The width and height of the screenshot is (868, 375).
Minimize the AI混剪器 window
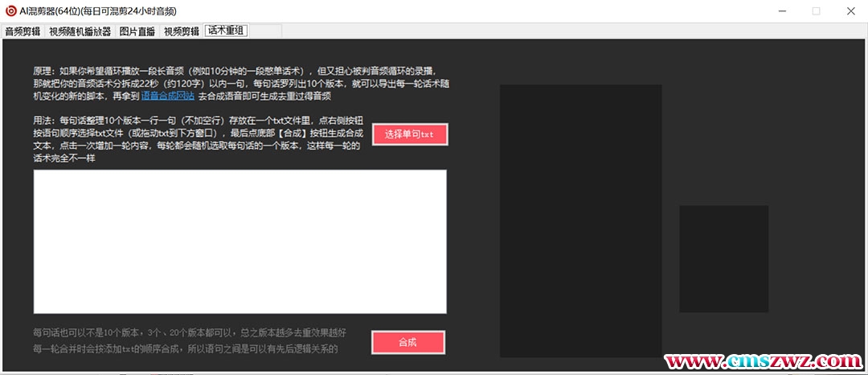(x=780, y=11)
